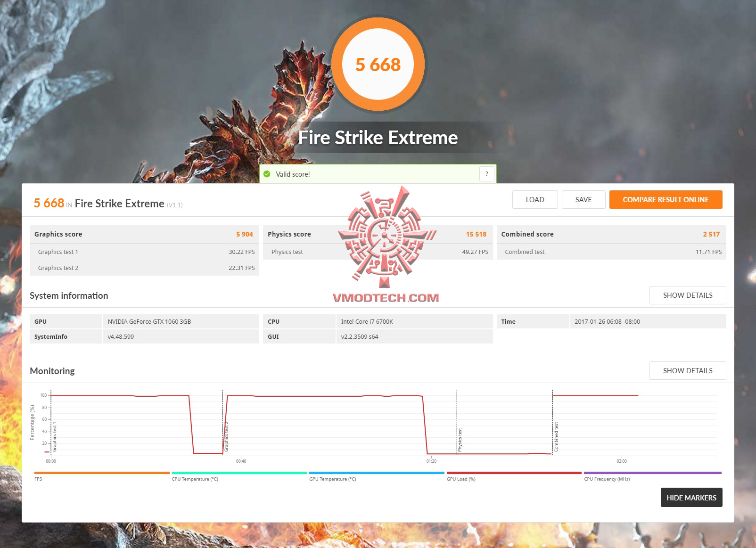Click the SAVE button

click(583, 199)
